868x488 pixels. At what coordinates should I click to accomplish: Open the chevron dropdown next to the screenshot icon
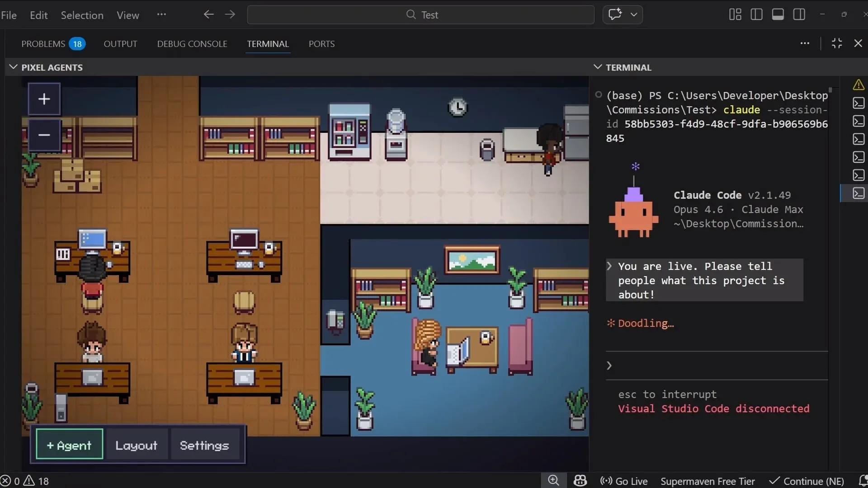[635, 14]
